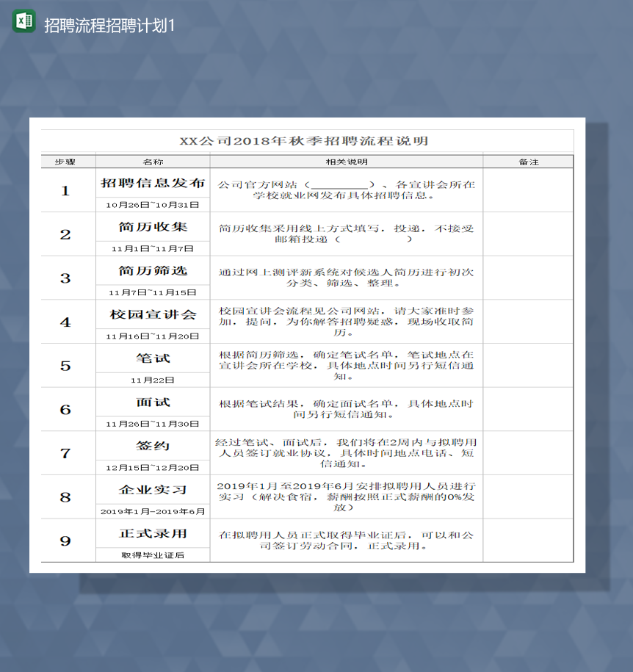Select the 签约 cell in row 7
Image resolution: width=633 pixels, height=672 pixels.
pos(151,446)
